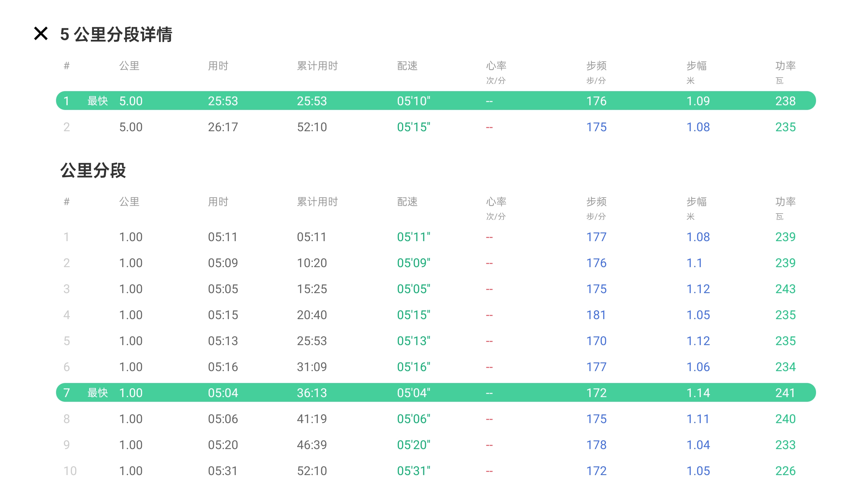
Task: Click cumulative time 41:19 in row 8
Action: coord(312,419)
